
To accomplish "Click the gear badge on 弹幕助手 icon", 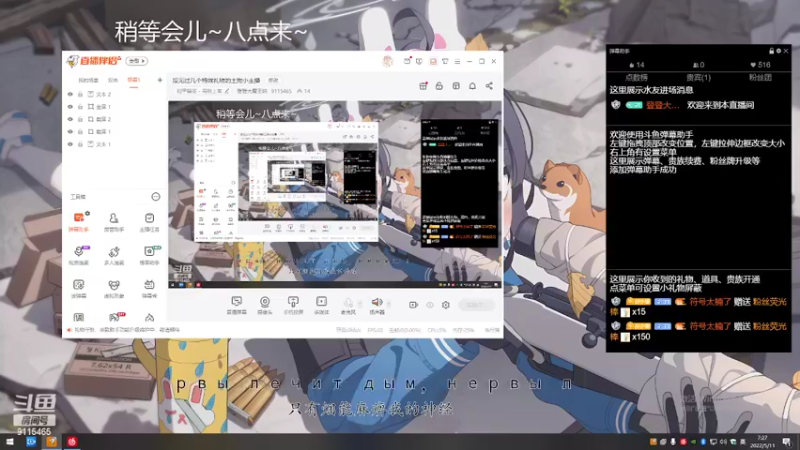I will coord(87,213).
